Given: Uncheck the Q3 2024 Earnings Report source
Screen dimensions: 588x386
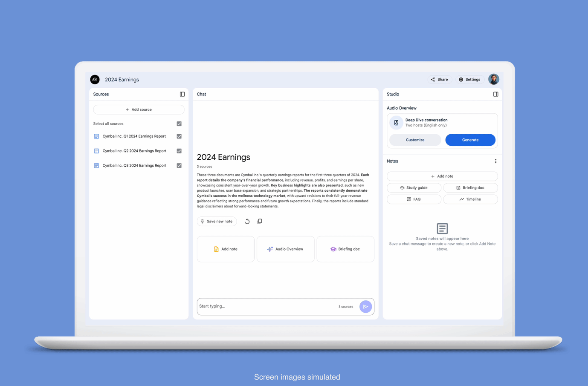Looking at the screenshot, I should point(179,165).
